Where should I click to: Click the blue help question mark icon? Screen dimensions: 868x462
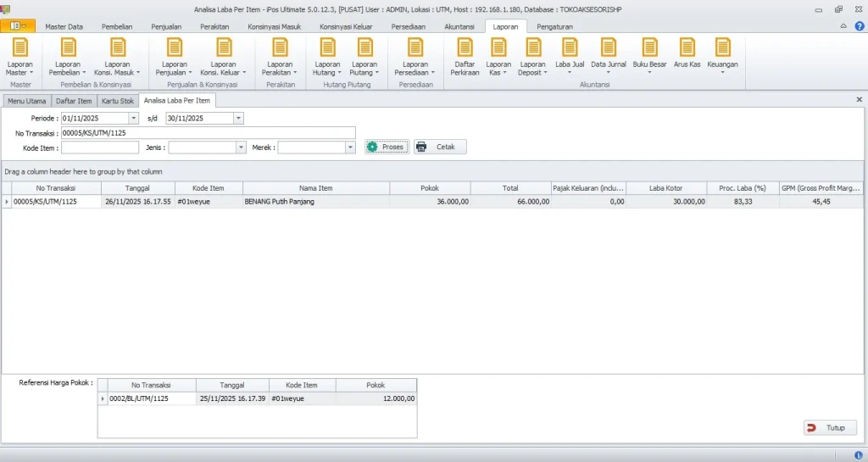(859, 26)
